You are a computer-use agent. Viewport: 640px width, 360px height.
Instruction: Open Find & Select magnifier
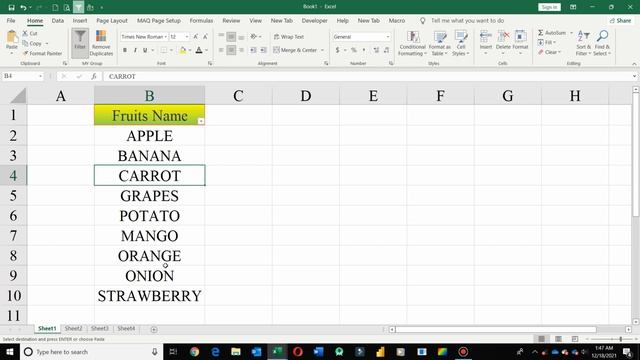tap(602, 43)
